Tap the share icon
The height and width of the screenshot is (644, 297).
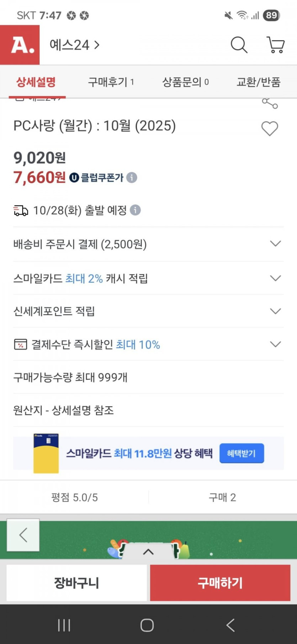point(270,103)
